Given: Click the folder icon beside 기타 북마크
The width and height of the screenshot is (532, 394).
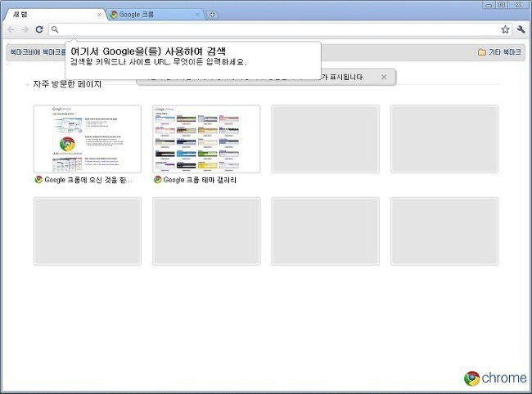Looking at the screenshot, I should [482, 52].
